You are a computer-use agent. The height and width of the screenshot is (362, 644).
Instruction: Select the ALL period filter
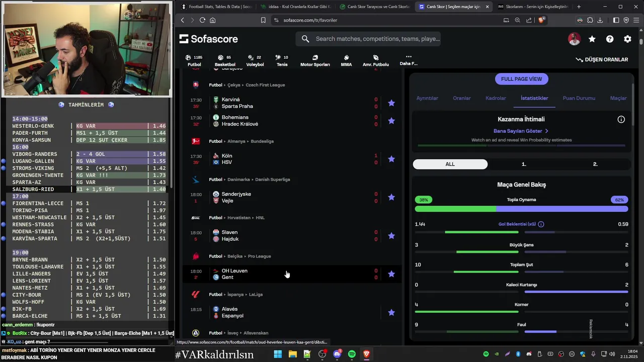[450, 164]
